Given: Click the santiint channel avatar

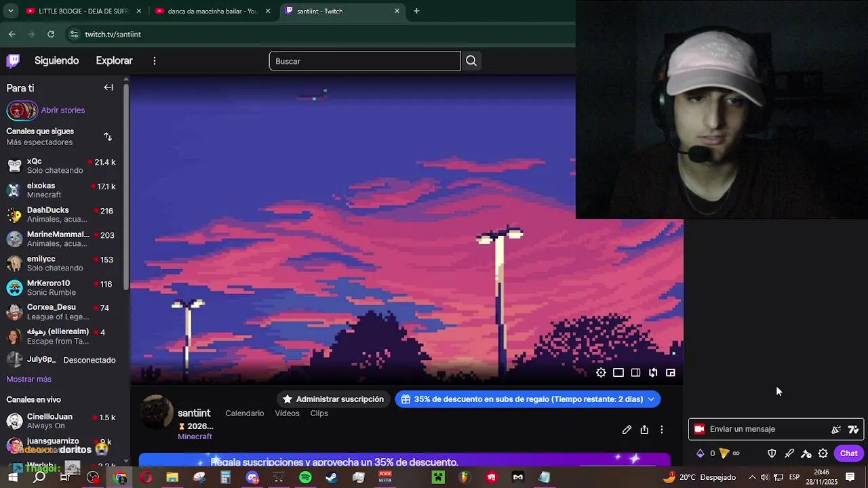Looking at the screenshot, I should point(157,411).
